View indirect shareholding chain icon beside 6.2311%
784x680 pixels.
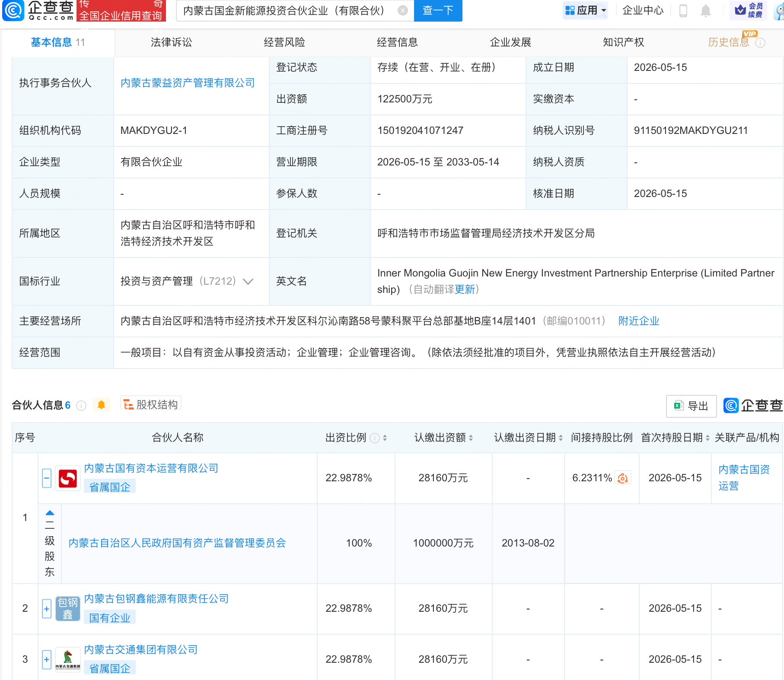click(x=623, y=478)
